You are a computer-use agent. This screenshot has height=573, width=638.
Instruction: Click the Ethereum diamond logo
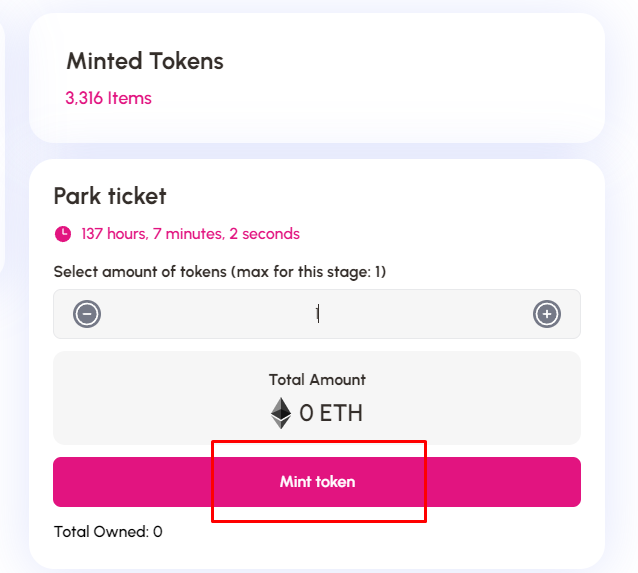pos(281,413)
